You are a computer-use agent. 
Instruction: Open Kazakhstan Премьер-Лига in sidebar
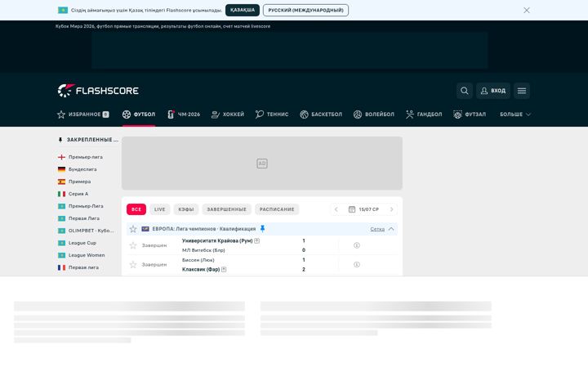tap(86, 206)
